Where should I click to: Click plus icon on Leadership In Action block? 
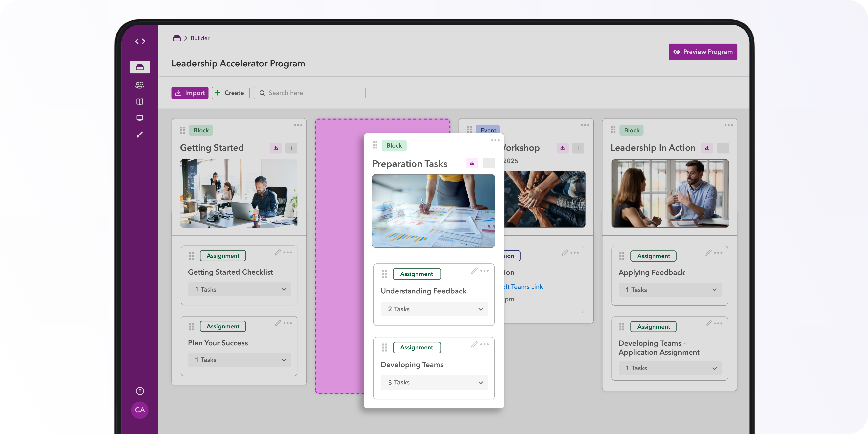click(723, 148)
